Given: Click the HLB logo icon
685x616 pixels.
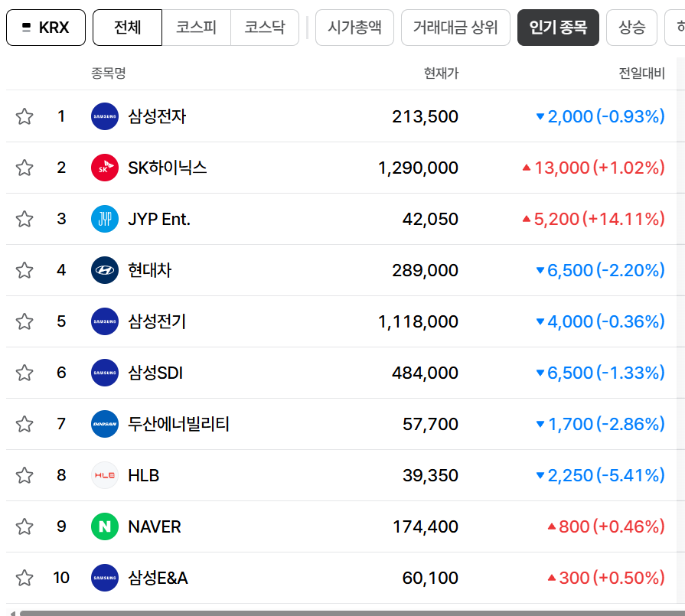Looking at the screenshot, I should [x=105, y=475].
